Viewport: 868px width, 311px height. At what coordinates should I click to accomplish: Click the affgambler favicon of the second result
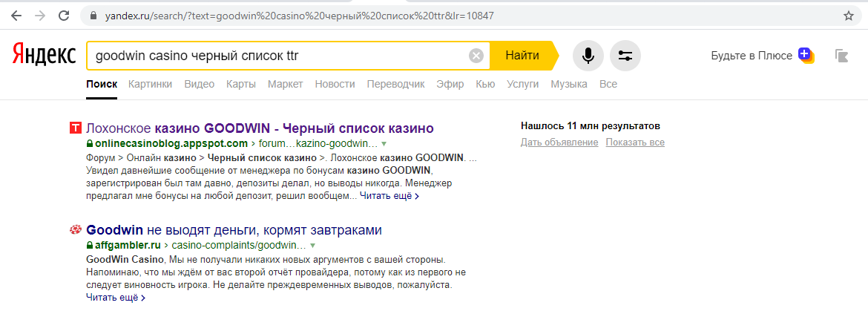(75, 229)
